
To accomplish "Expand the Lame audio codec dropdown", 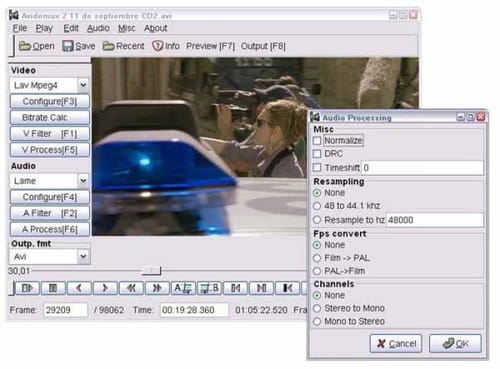I will pos(83,181).
